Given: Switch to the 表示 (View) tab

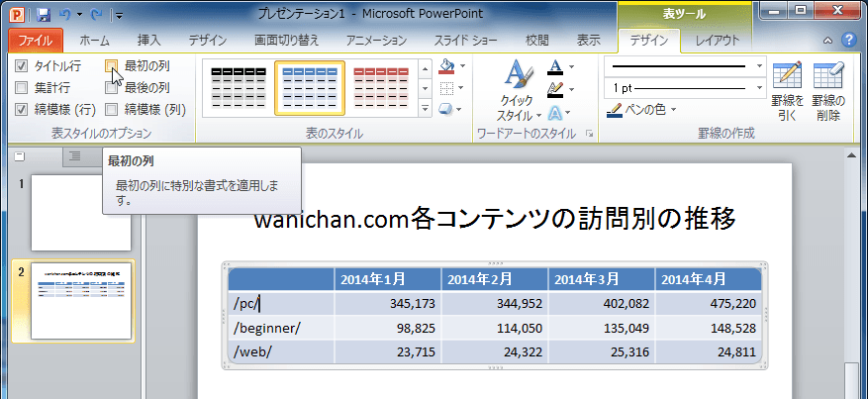Looking at the screenshot, I should tap(589, 41).
